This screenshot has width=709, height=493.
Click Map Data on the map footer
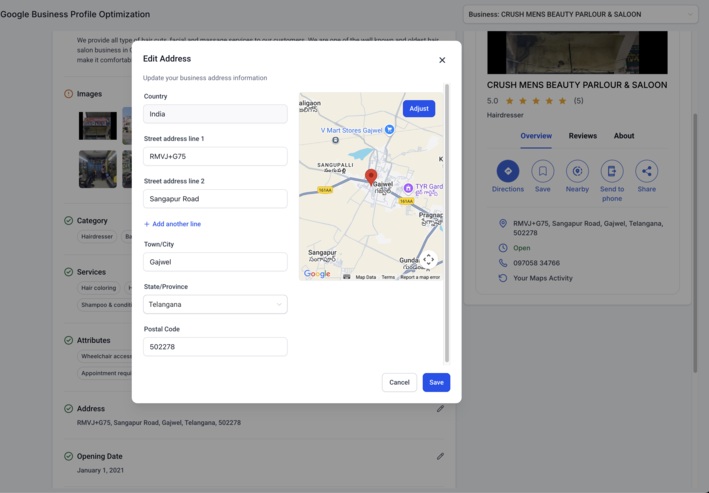coord(365,277)
